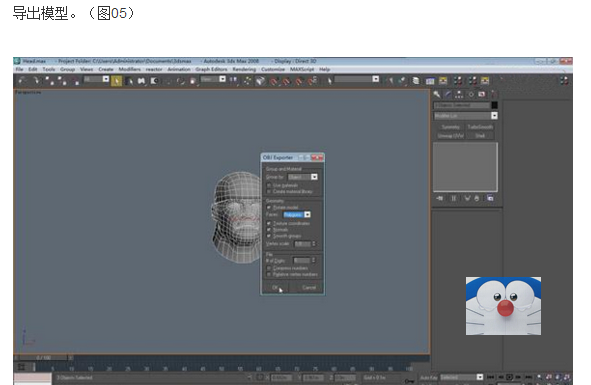Activate the Select and Rotate tool
The image size is (591, 385).
tap(181, 81)
